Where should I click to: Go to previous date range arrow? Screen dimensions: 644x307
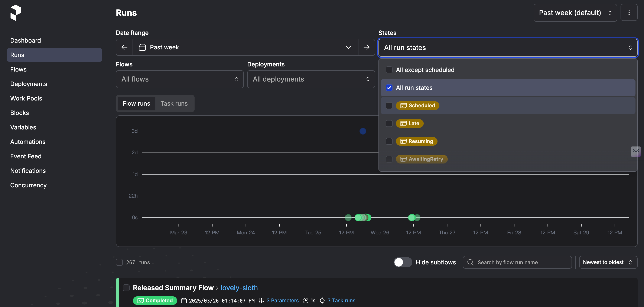tap(124, 47)
